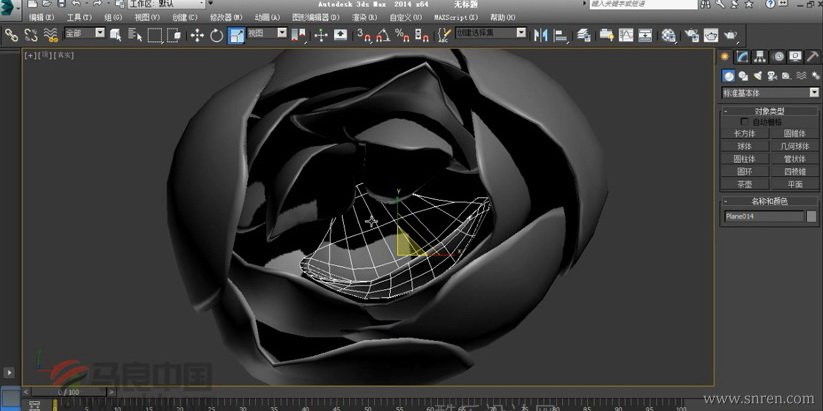Open the 编辑(E) menu
This screenshot has height=411, width=823.
tap(42, 17)
